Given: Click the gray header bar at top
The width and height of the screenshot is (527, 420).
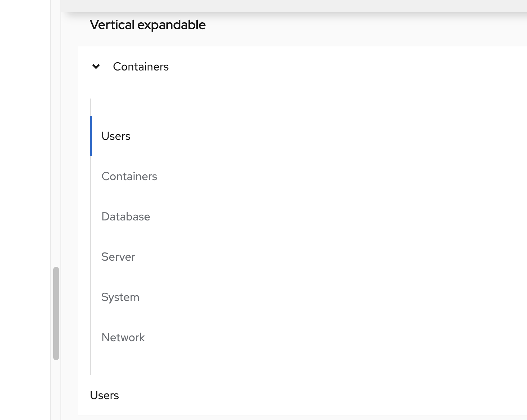Looking at the screenshot, I should click(288, 5).
